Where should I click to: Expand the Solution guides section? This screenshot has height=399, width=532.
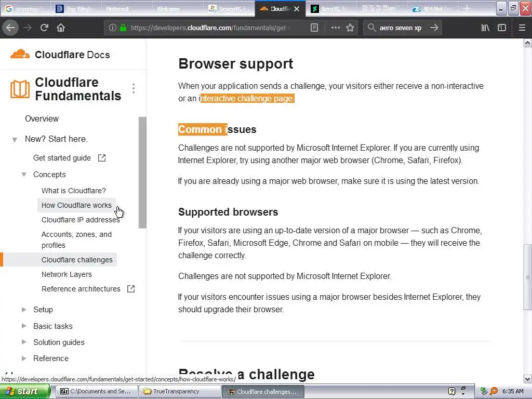[x=24, y=342]
